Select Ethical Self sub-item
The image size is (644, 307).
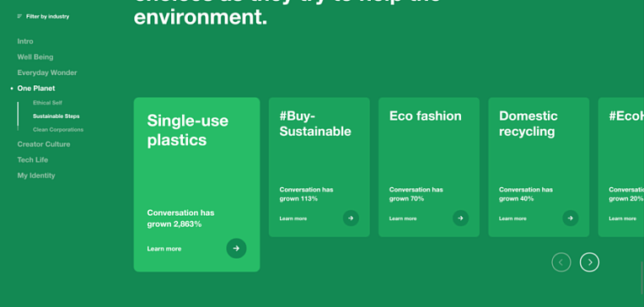tap(48, 103)
